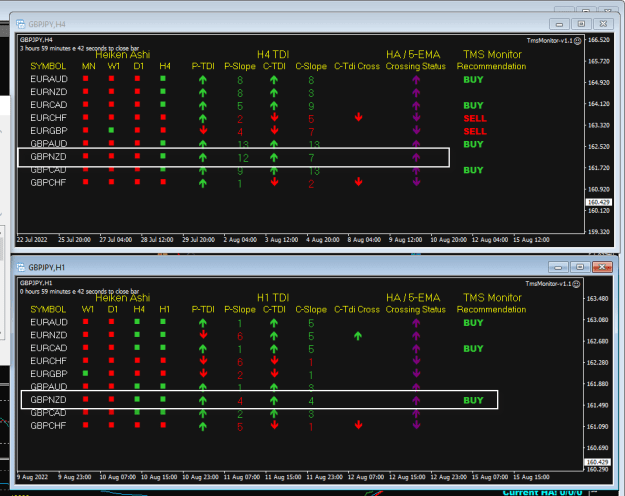Click EURGBP's green W1 square in the H4 window
The width and height of the screenshot is (625, 496).
111,130
